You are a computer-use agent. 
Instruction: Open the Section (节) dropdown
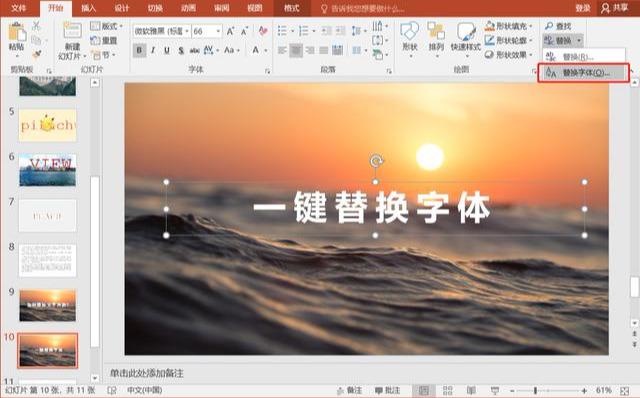[104, 54]
